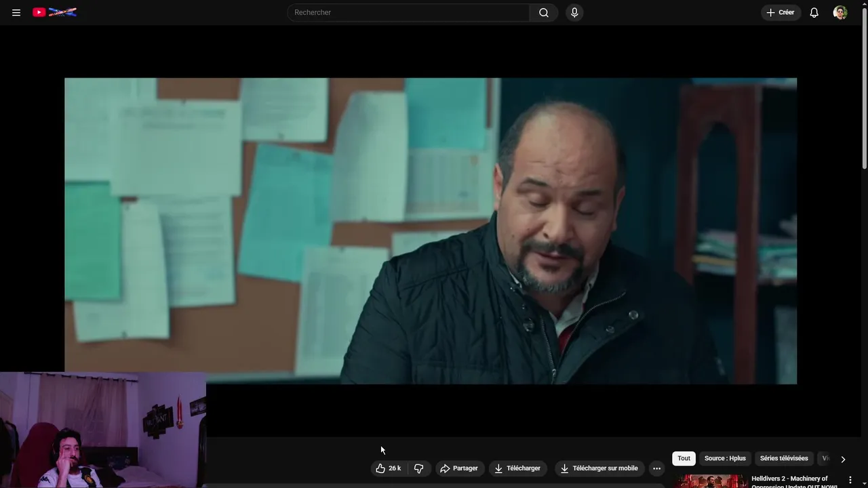The height and width of the screenshot is (488, 868).
Task: Open Helldivers 2 - Machinery of Oppression title
Action: (x=795, y=481)
